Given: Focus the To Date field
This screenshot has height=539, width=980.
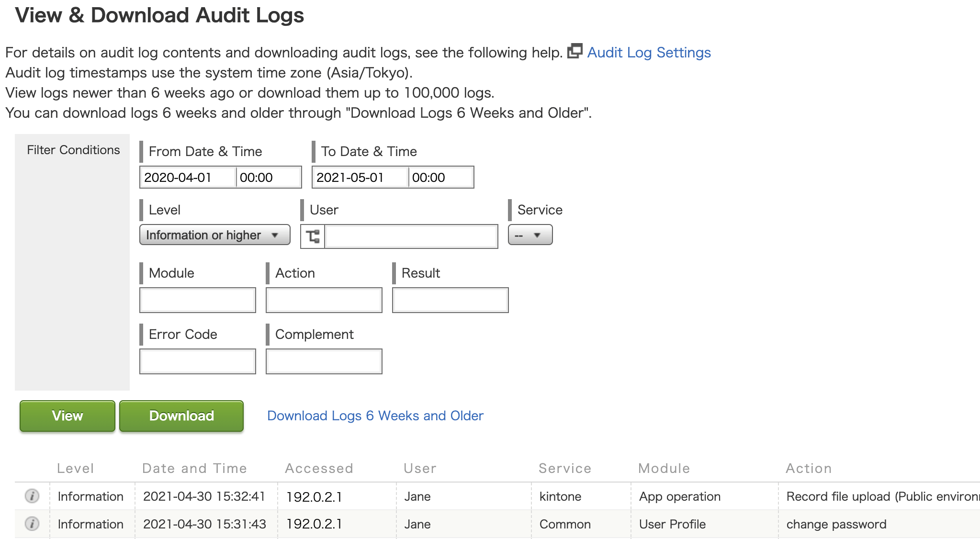Looking at the screenshot, I should 360,178.
